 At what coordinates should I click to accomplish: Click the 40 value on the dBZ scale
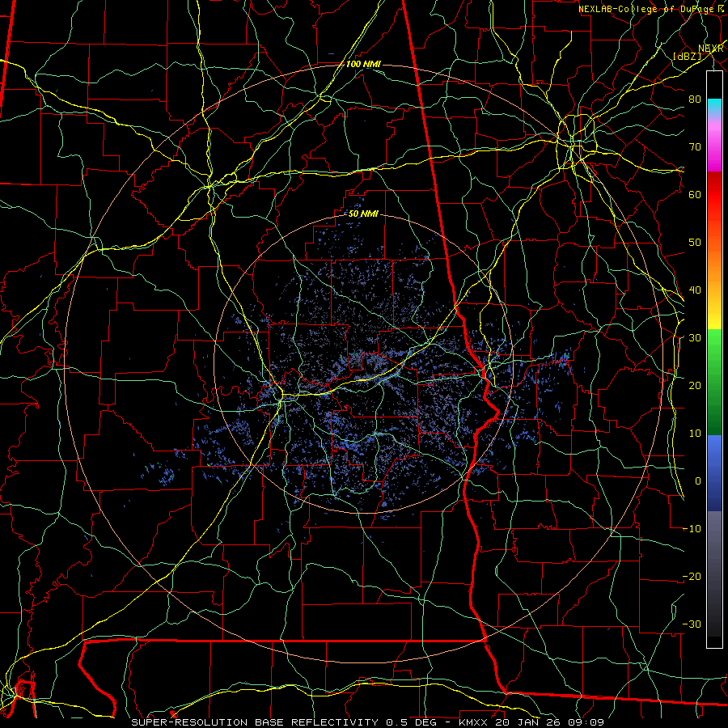[x=695, y=290]
